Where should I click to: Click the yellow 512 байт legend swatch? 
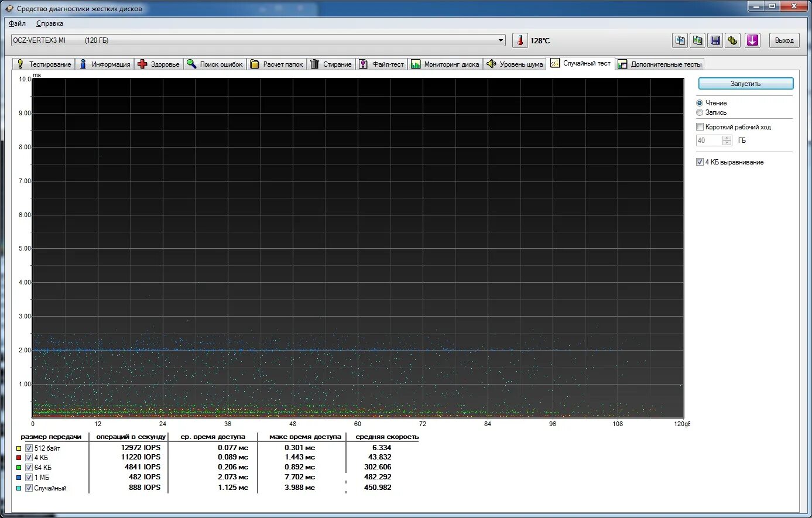pyautogui.click(x=19, y=449)
